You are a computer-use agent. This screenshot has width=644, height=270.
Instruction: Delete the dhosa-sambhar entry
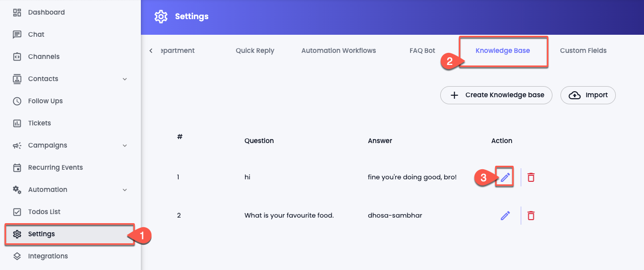click(531, 216)
